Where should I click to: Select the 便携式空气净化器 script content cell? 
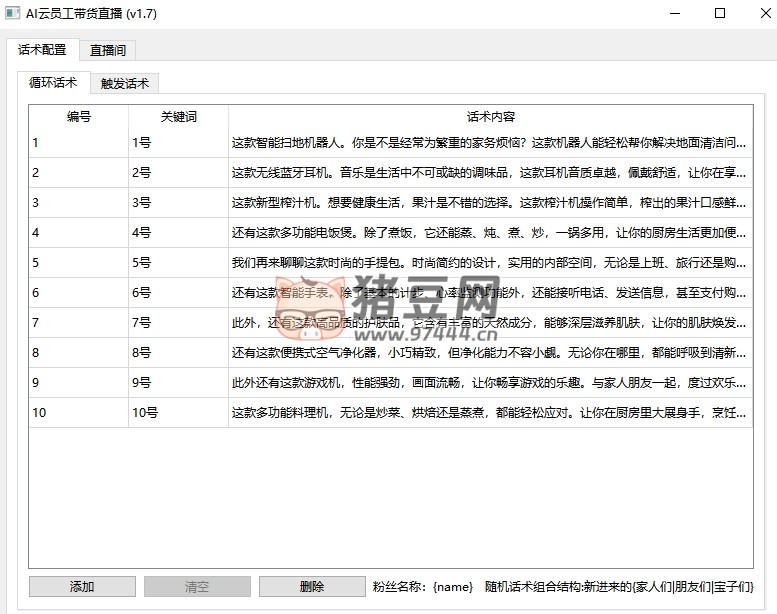[x=491, y=352]
